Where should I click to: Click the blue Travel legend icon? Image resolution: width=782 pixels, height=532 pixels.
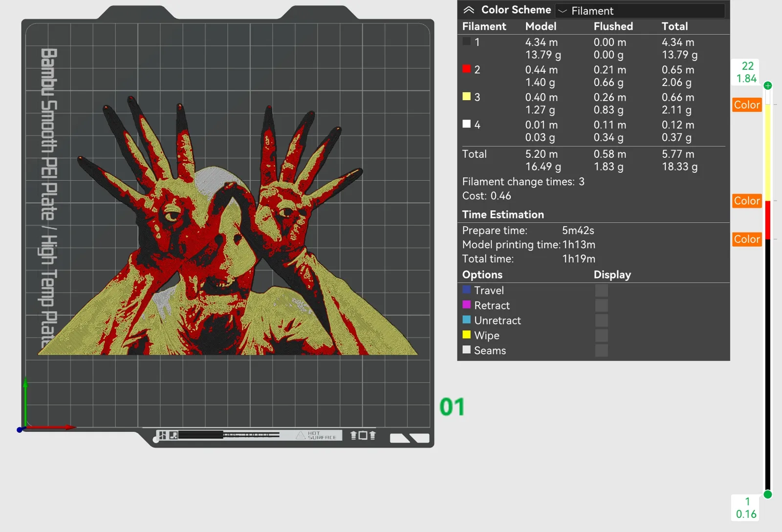coord(467,290)
